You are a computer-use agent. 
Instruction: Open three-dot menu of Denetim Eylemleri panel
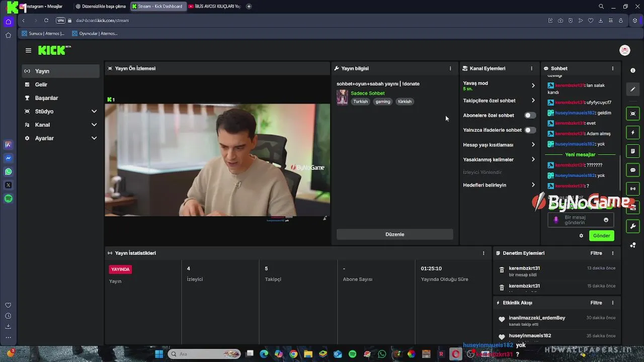pyautogui.click(x=612, y=253)
